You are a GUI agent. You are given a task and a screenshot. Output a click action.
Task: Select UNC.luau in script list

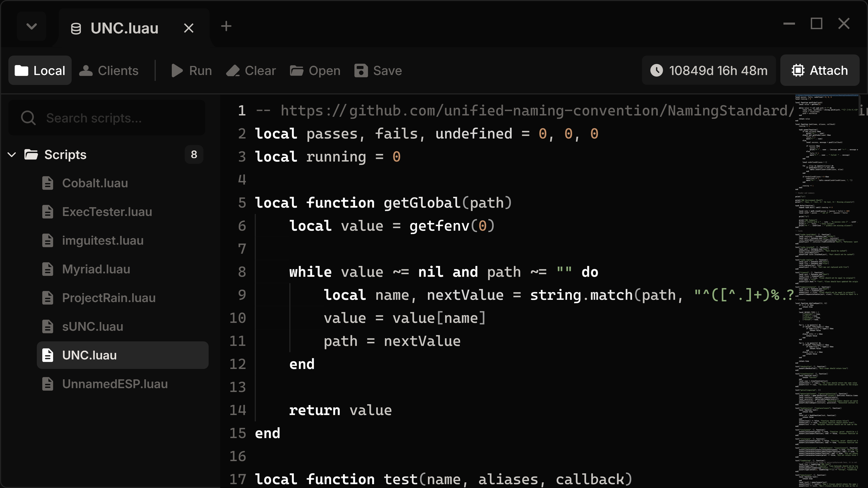(x=123, y=355)
